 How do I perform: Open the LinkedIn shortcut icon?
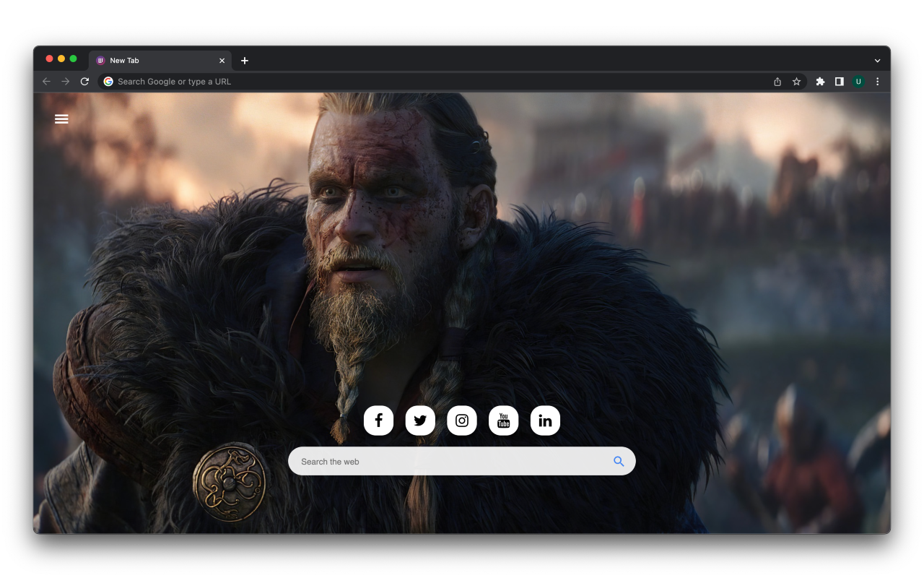click(x=545, y=420)
